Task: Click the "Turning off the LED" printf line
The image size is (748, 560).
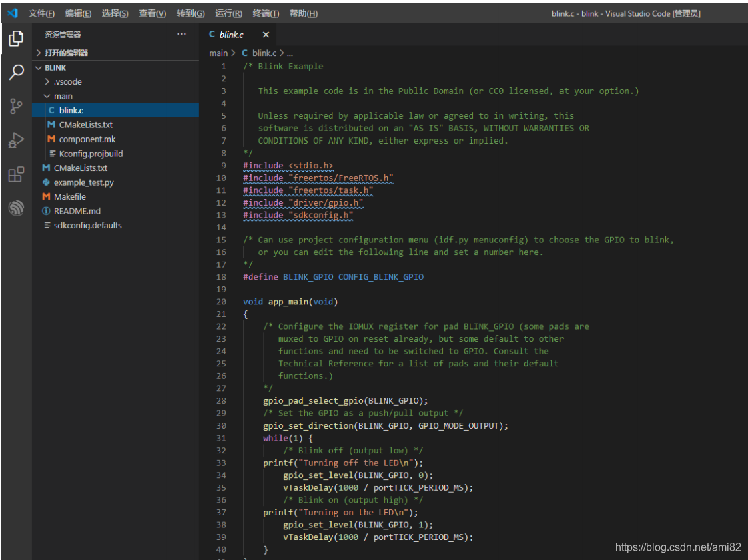Action: [343, 463]
